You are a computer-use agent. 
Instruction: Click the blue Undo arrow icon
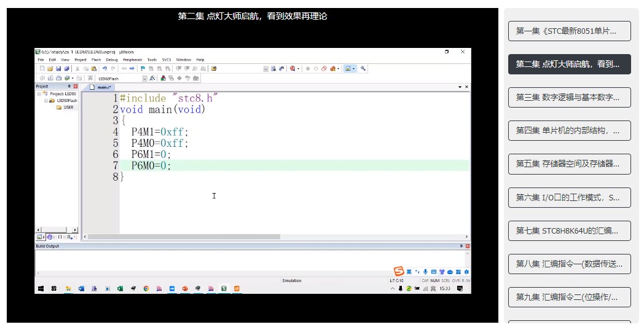click(x=104, y=69)
